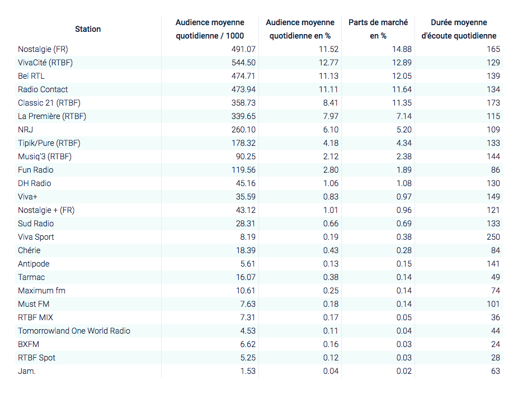Select the Viva Sport listening duration 250
The image size is (532, 394).
493,237
